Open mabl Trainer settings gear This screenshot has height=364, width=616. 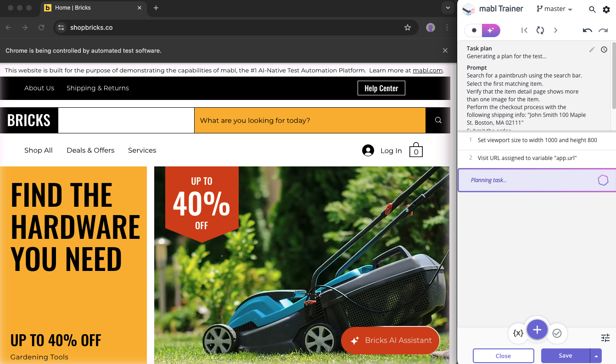tap(606, 9)
